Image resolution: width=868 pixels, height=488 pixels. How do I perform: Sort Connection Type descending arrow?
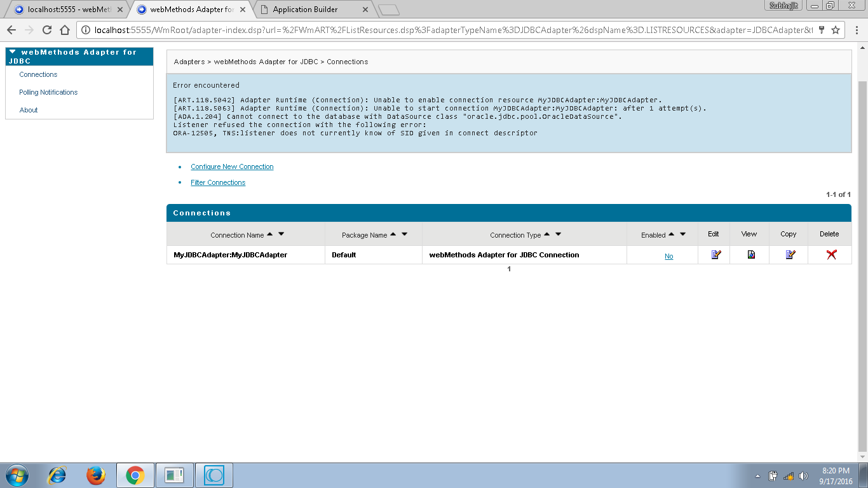pos(559,234)
